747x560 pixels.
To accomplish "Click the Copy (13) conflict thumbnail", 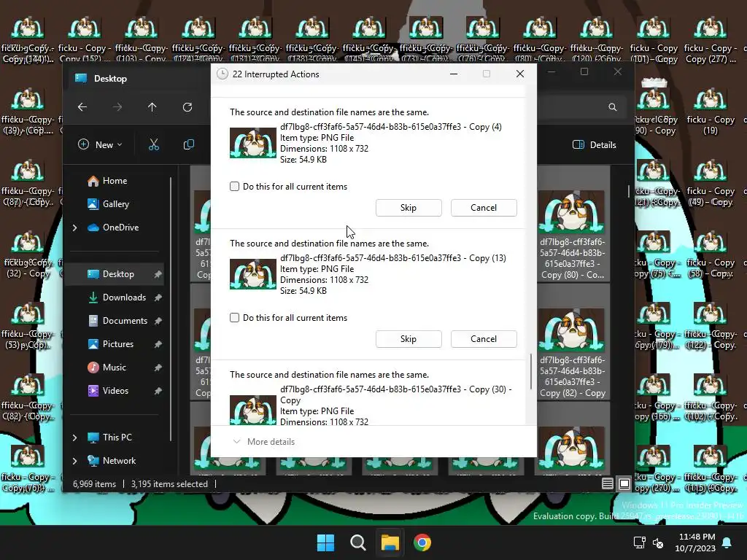I will [253, 274].
